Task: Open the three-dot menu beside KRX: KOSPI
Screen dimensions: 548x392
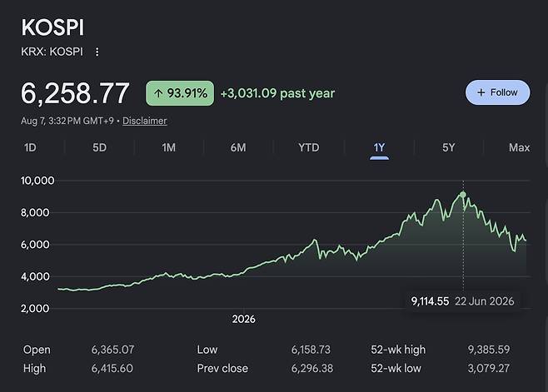Action: pos(97,52)
